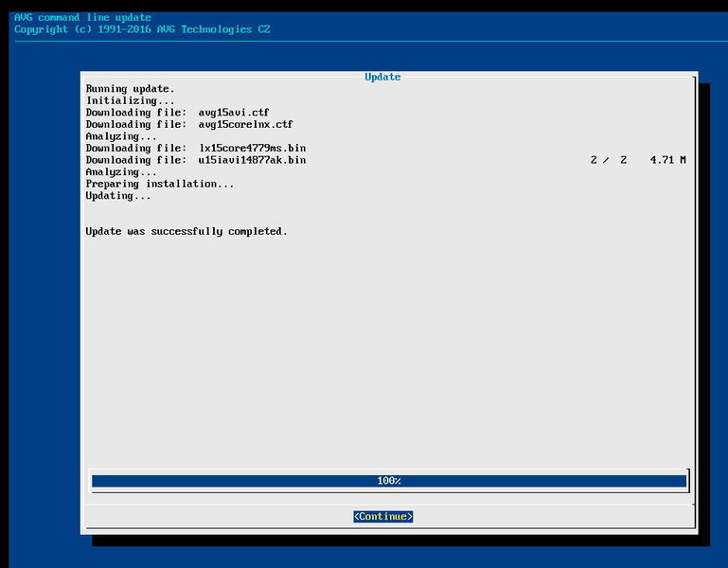The image size is (728, 568).
Task: Click the 100% progress bar
Action: tap(389, 481)
